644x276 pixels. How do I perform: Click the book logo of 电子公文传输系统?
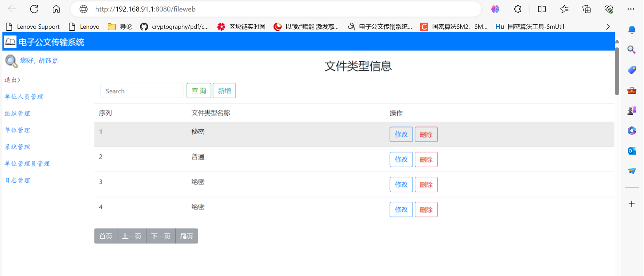[10, 42]
